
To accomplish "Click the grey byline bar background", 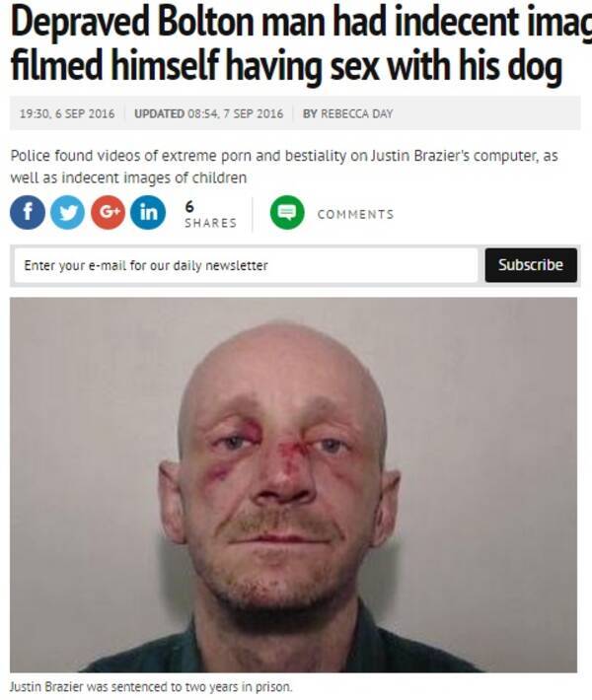I will click(487, 113).
